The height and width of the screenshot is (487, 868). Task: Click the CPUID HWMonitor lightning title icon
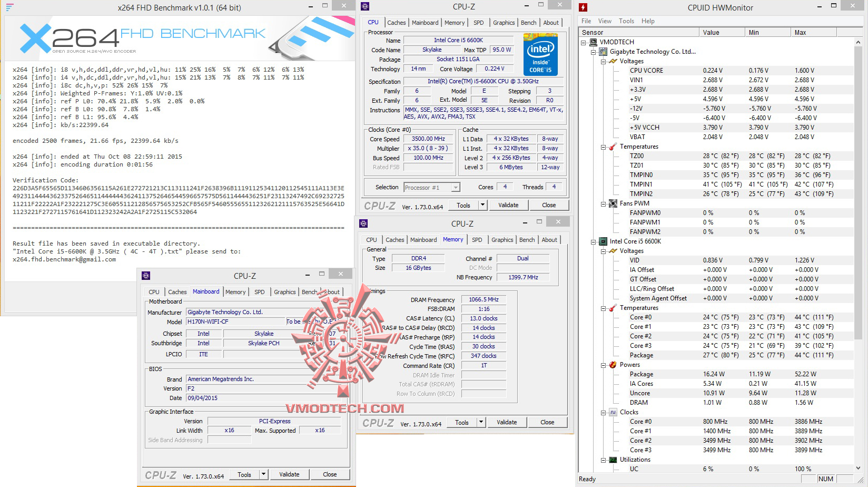(x=583, y=7)
